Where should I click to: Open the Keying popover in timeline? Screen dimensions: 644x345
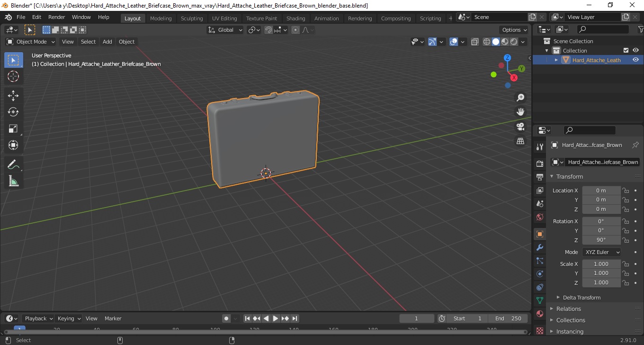(69, 318)
